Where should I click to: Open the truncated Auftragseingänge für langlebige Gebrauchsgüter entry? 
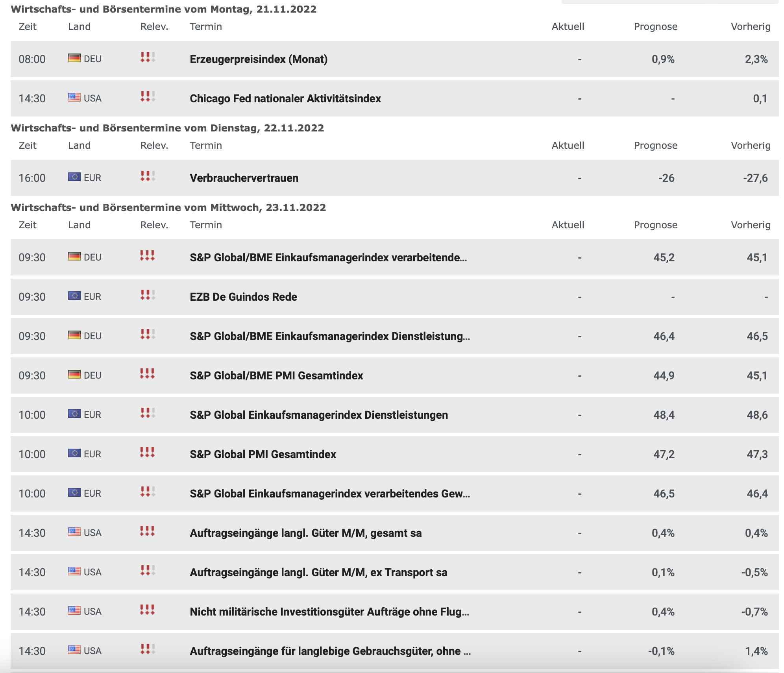tap(330, 651)
